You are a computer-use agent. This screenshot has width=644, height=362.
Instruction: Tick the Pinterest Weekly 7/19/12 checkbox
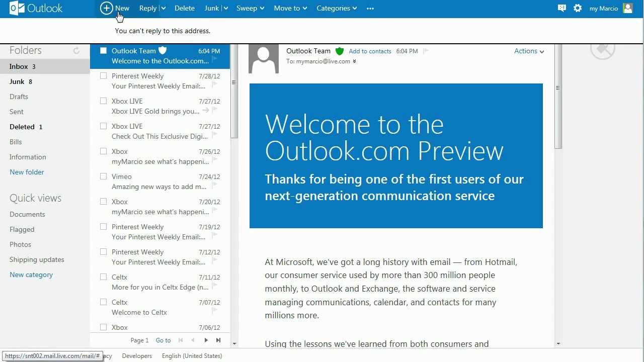click(103, 226)
